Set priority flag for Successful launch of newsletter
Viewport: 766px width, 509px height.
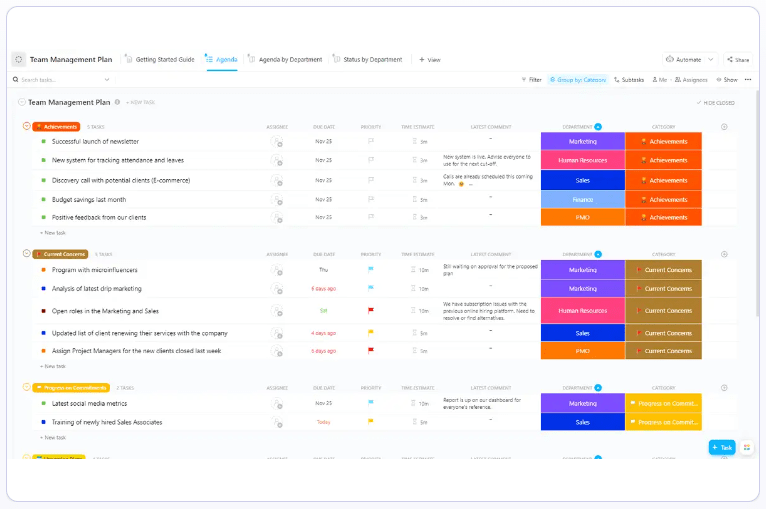(x=371, y=141)
